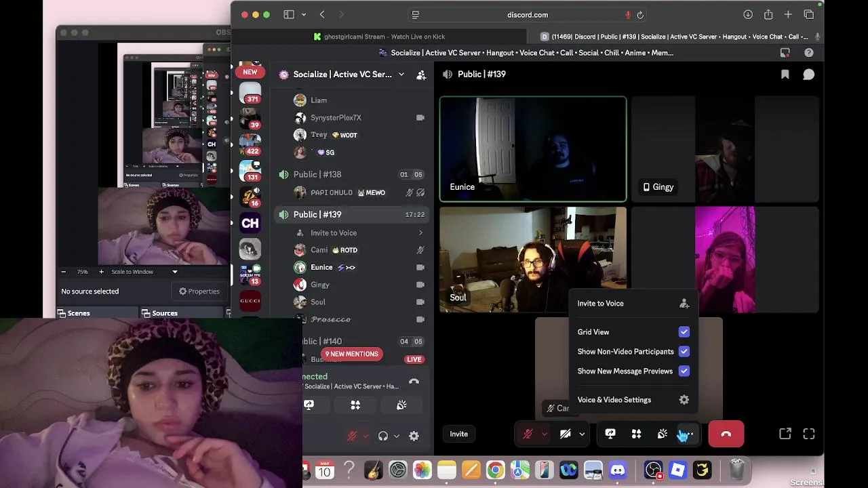Uncheck the Show New Message Previews checkbox
The image size is (868, 488).
click(684, 371)
